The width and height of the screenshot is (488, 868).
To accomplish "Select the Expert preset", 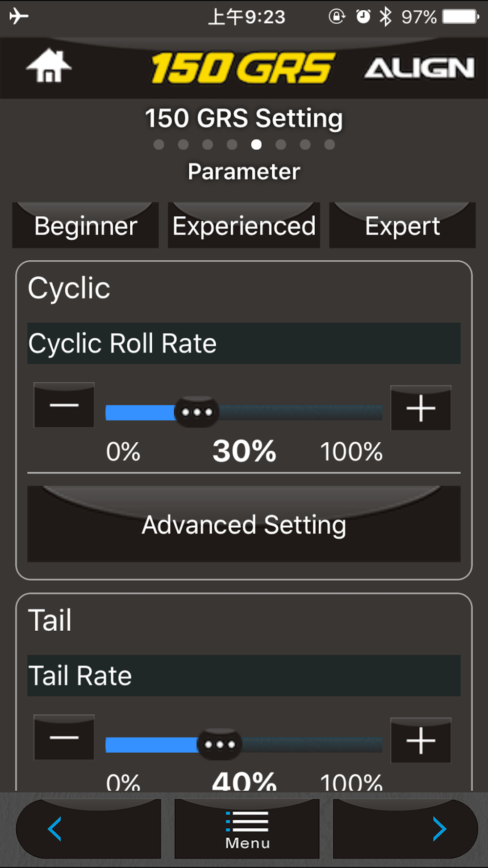I will 403,226.
